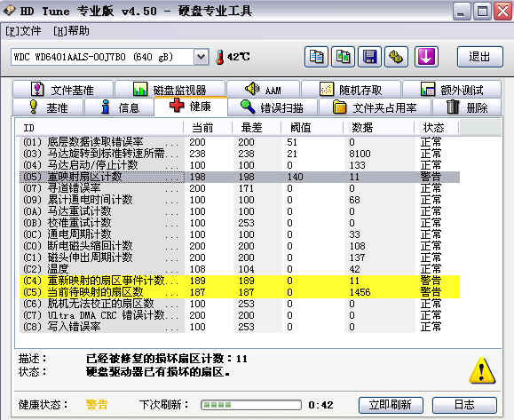Click the floppy disk save icon
Viewport: 514px width, 420px height.
(370, 57)
